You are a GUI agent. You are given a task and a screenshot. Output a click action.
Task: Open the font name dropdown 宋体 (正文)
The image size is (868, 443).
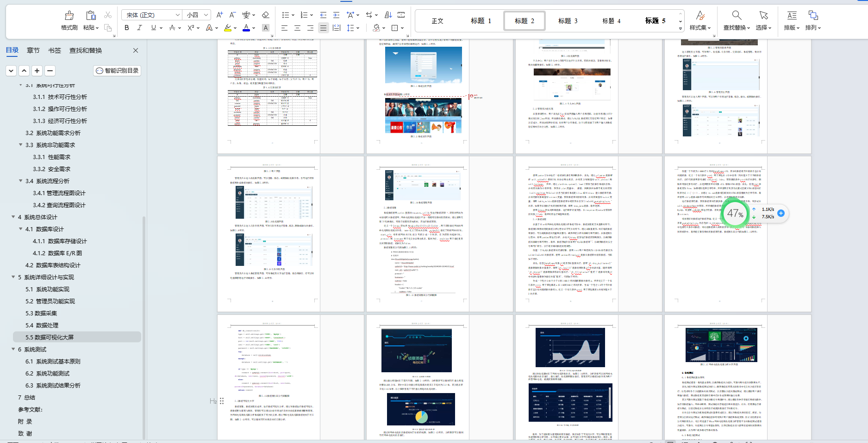click(151, 15)
